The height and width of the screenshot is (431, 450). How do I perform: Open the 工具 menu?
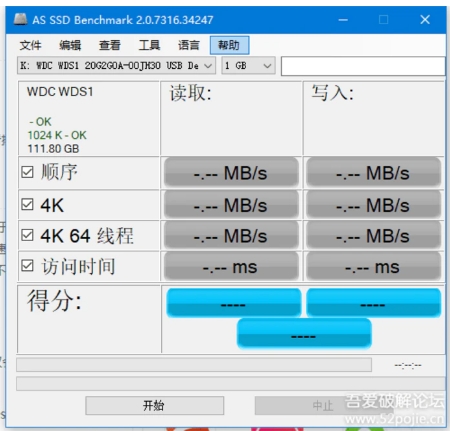pos(149,45)
